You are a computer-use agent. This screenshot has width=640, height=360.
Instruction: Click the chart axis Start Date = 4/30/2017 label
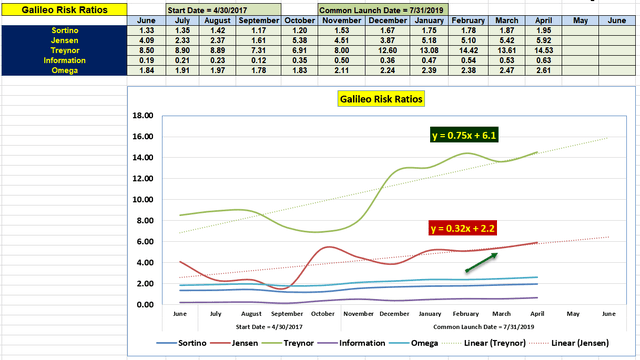point(269,327)
